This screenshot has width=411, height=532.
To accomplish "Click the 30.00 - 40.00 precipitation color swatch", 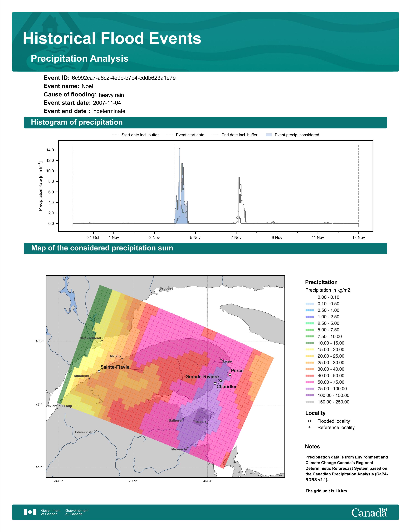I will coord(310,369).
